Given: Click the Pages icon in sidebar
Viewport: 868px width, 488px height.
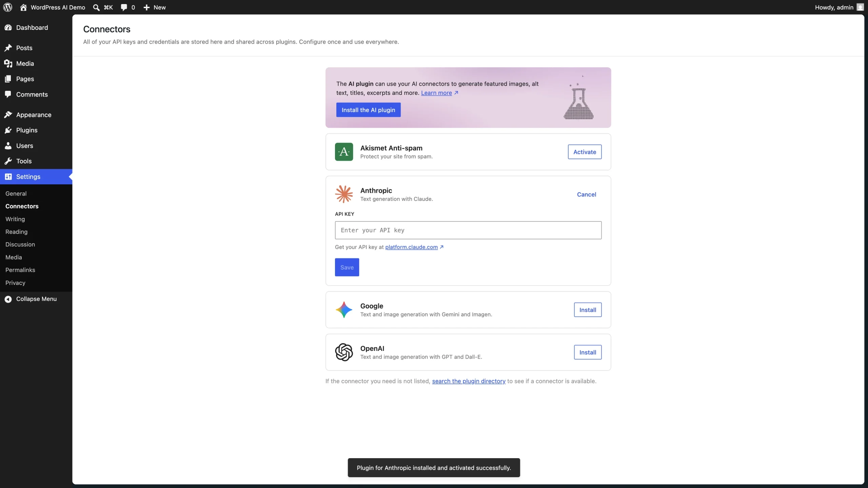Looking at the screenshot, I should coord(8,79).
